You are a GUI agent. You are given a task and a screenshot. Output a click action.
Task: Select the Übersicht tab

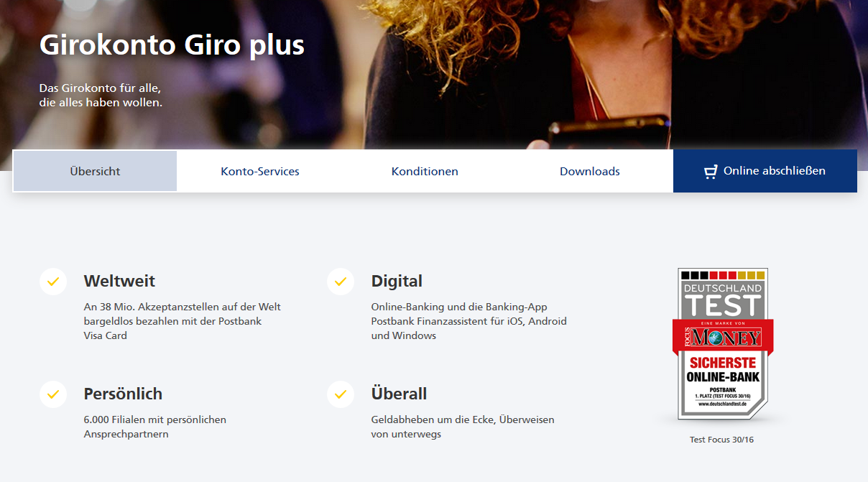[x=95, y=171]
